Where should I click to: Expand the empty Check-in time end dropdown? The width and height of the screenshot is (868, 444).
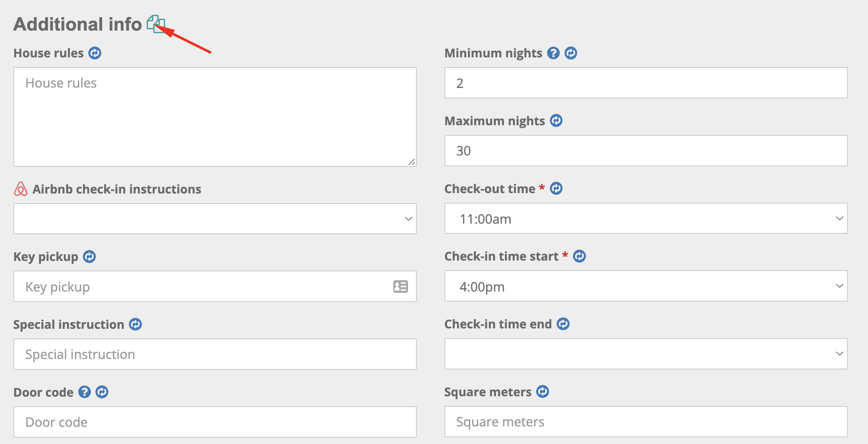click(x=646, y=354)
